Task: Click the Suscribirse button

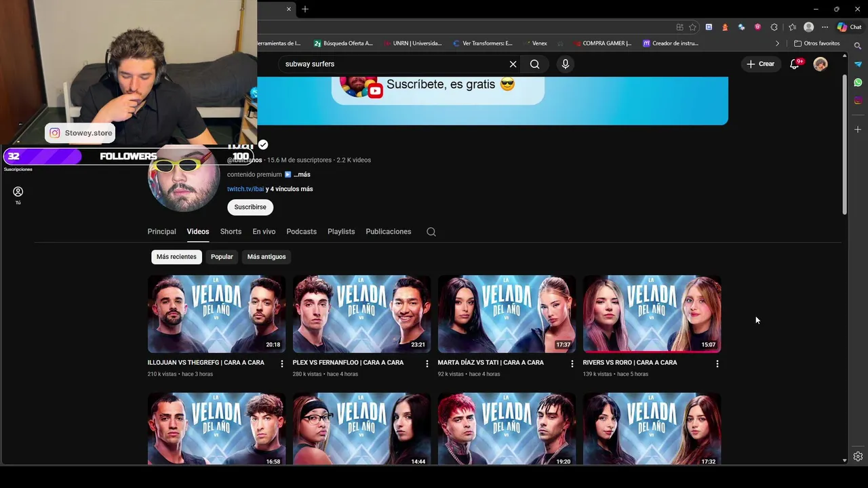Action: (250, 207)
